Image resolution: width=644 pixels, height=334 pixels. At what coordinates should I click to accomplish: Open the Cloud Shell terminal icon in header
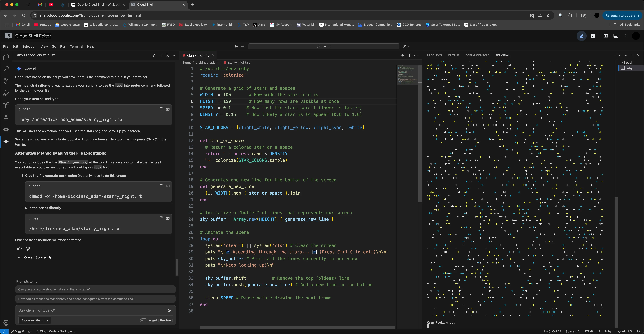point(593,36)
